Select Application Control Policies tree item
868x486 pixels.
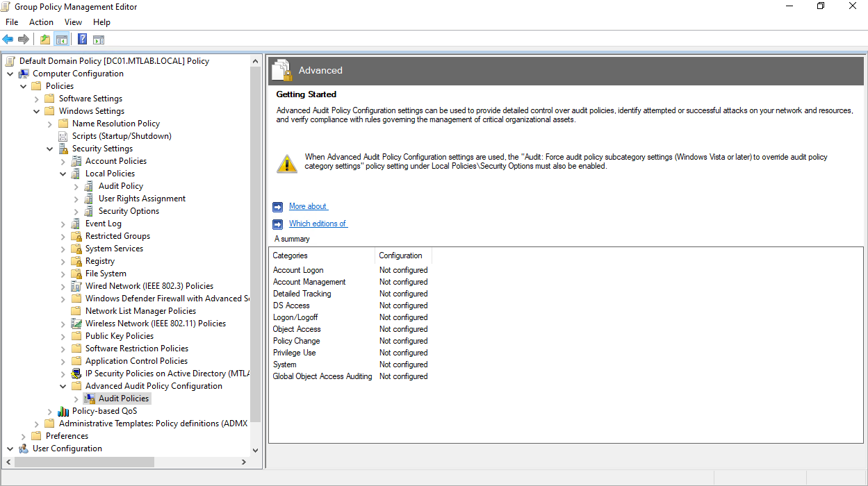(x=136, y=361)
